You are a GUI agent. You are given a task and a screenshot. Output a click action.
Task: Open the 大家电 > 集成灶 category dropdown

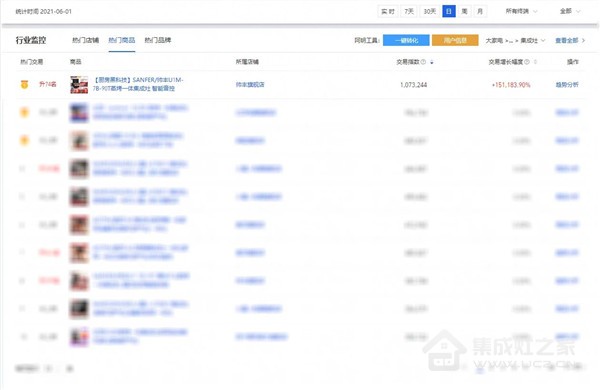(x=515, y=40)
